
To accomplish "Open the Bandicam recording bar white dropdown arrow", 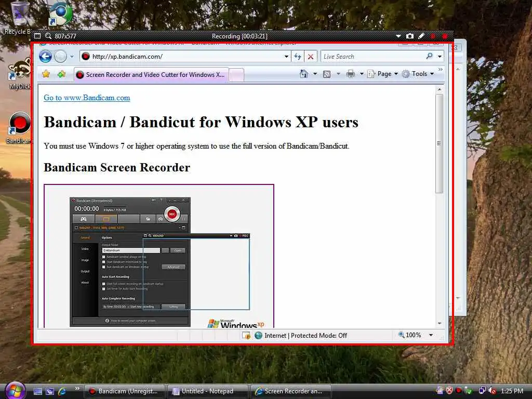I will [398, 36].
